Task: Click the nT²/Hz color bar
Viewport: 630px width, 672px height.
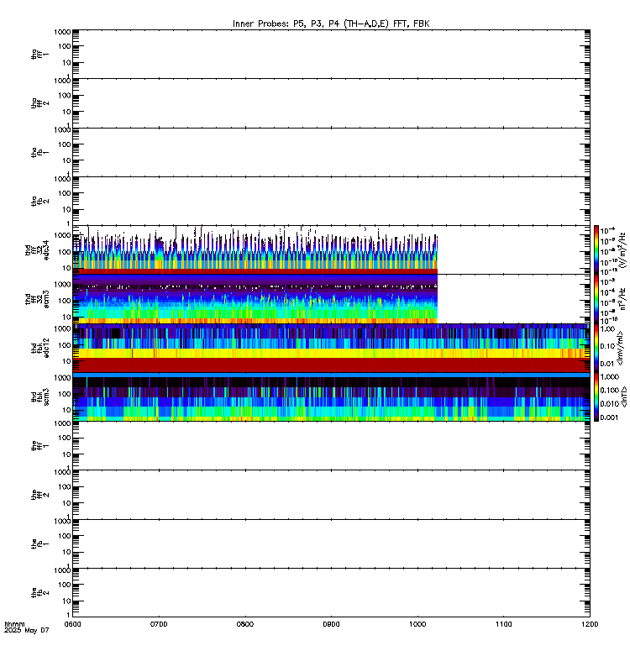Action: (596, 299)
